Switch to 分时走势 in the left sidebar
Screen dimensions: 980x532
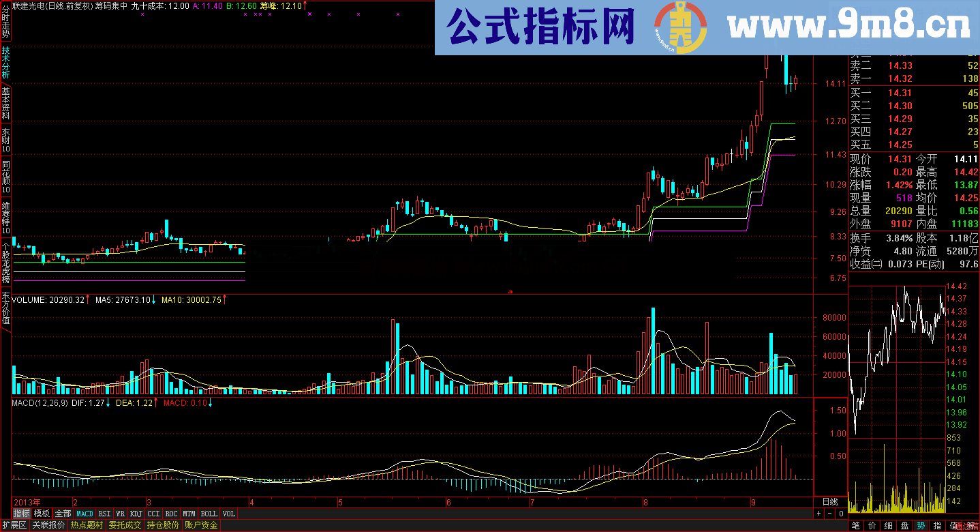(5, 20)
